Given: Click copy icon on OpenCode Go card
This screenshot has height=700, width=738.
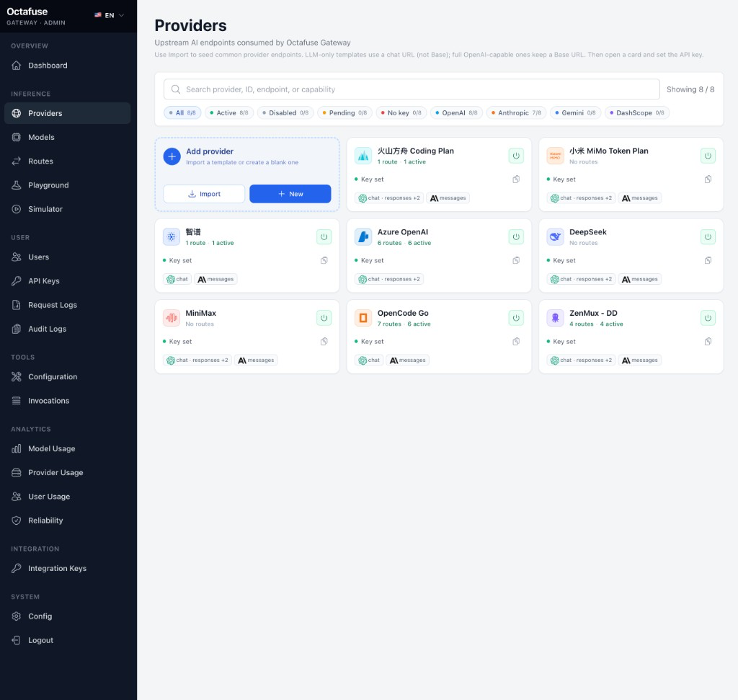Looking at the screenshot, I should point(516,341).
